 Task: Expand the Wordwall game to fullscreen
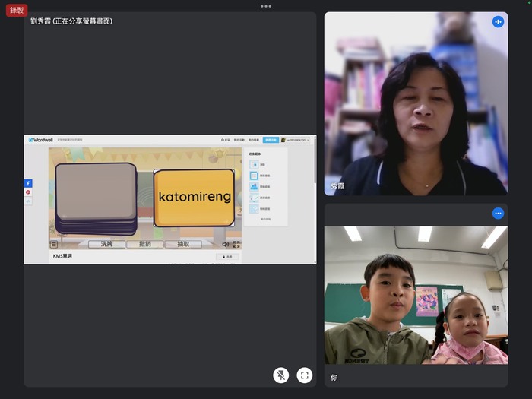click(x=236, y=244)
